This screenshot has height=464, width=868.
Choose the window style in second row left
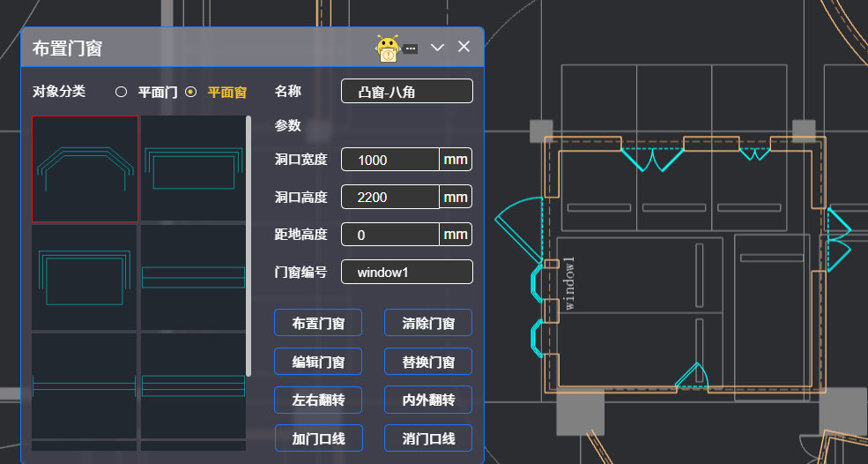tap(85, 277)
